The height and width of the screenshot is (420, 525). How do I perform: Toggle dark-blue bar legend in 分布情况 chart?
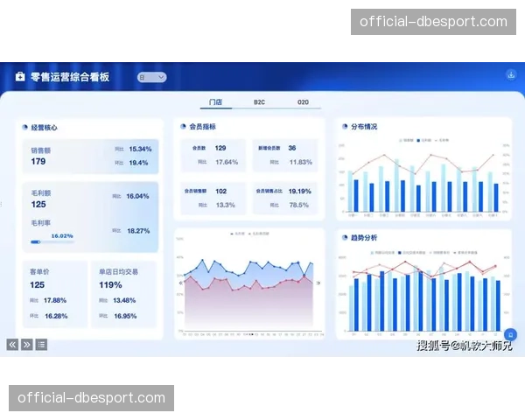pos(423,140)
